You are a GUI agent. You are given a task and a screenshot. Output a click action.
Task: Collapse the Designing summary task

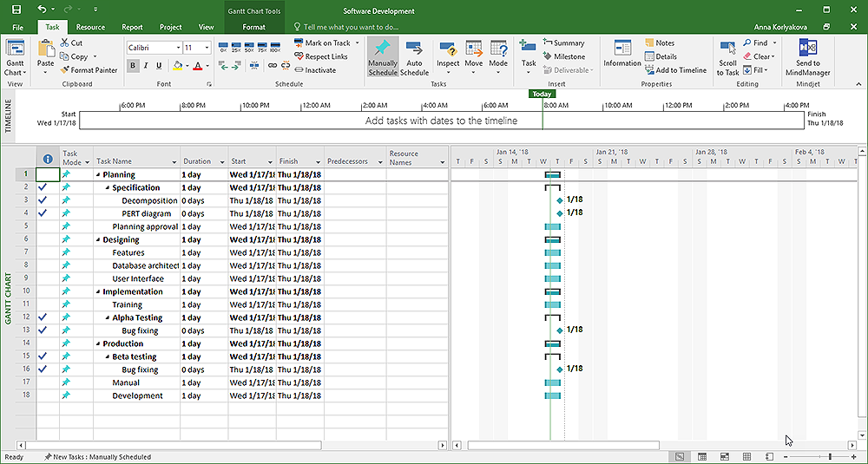[98, 240]
